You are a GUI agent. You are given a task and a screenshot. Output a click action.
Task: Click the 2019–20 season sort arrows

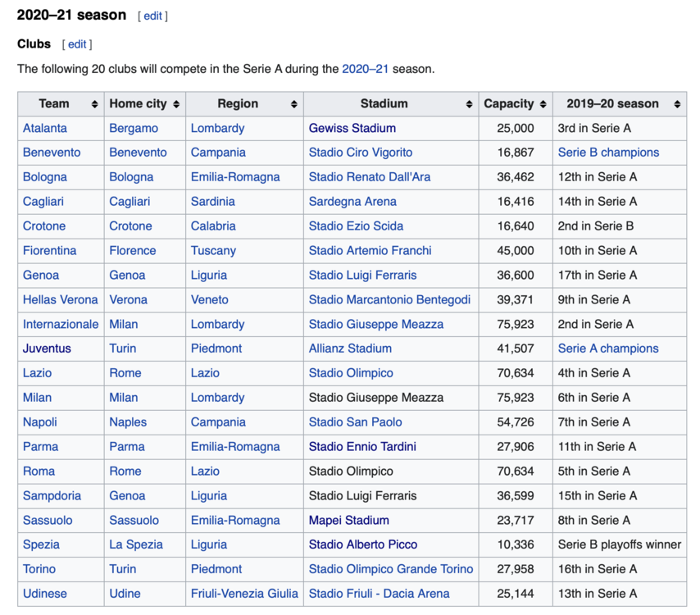pos(677,104)
